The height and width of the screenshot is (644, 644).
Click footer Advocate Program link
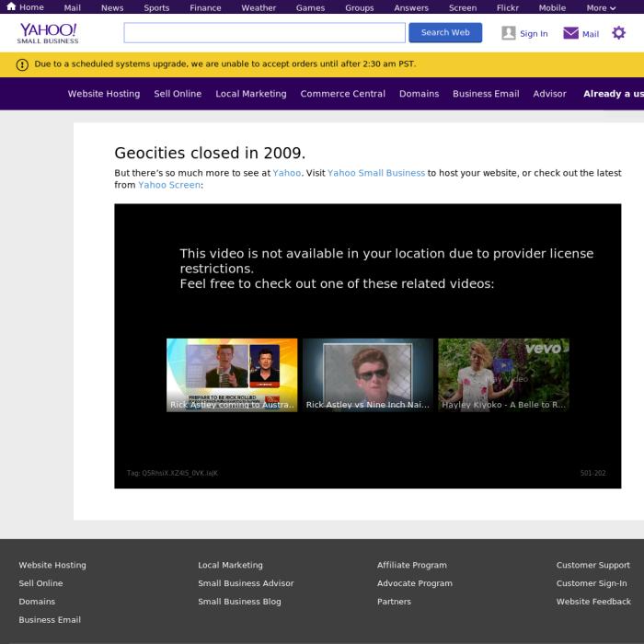click(415, 583)
